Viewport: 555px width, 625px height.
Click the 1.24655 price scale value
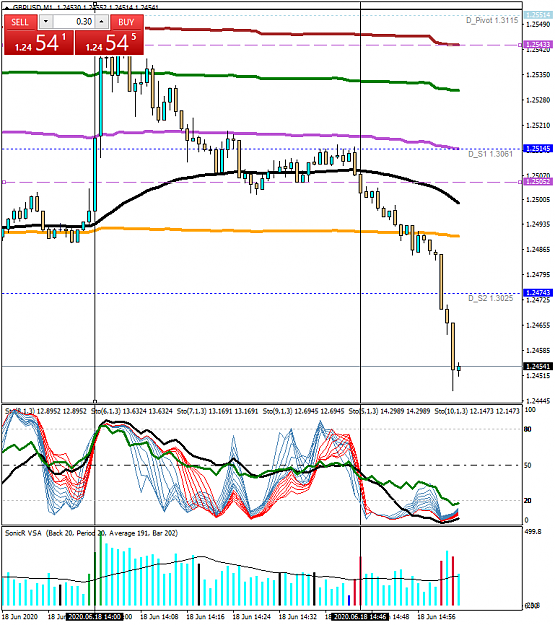tap(538, 325)
